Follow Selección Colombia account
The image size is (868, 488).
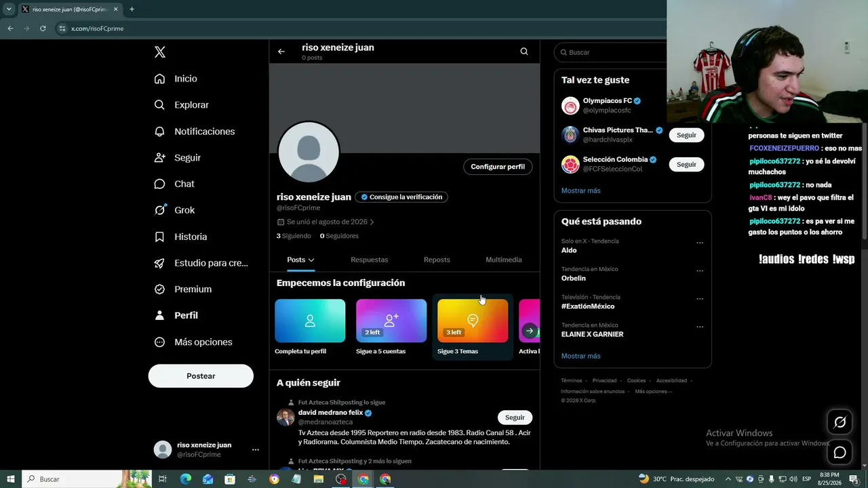tap(686, 165)
